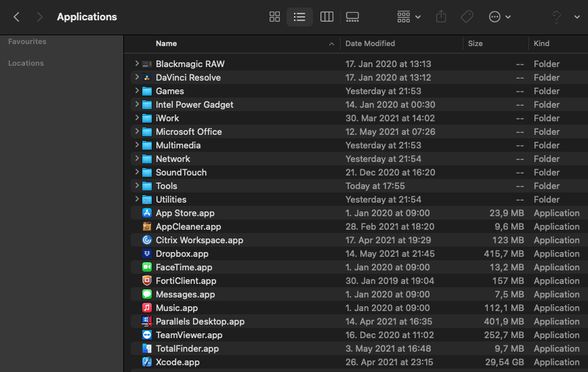Expand the SoundTouch folder
The image size is (588, 372).
(x=137, y=172)
